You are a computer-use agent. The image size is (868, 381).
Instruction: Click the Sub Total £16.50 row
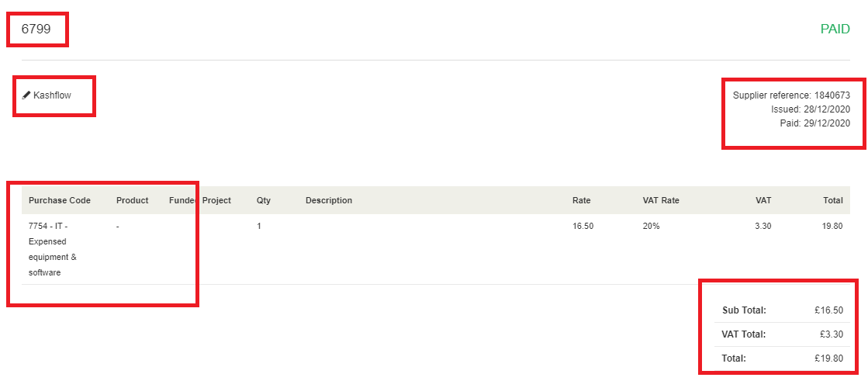(x=783, y=310)
